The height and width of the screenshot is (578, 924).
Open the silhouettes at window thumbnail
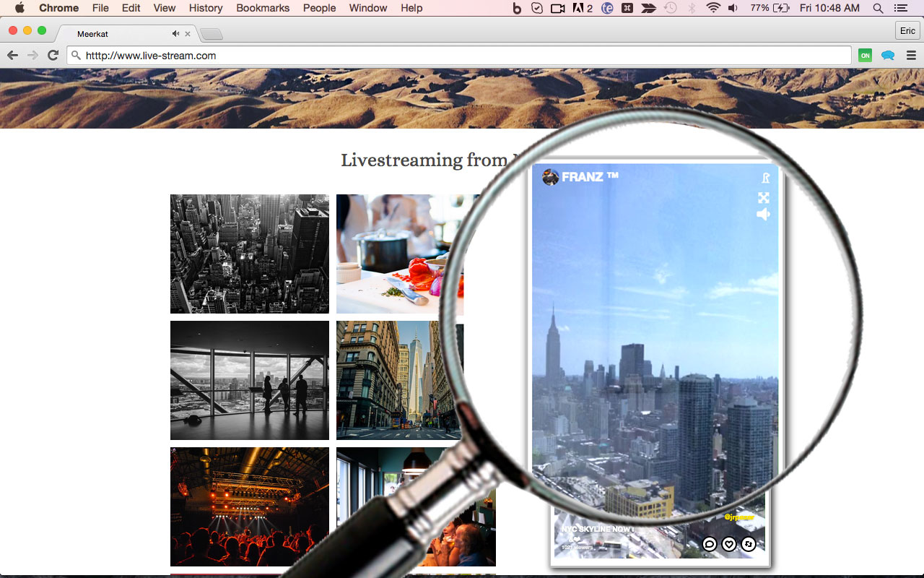pos(250,380)
